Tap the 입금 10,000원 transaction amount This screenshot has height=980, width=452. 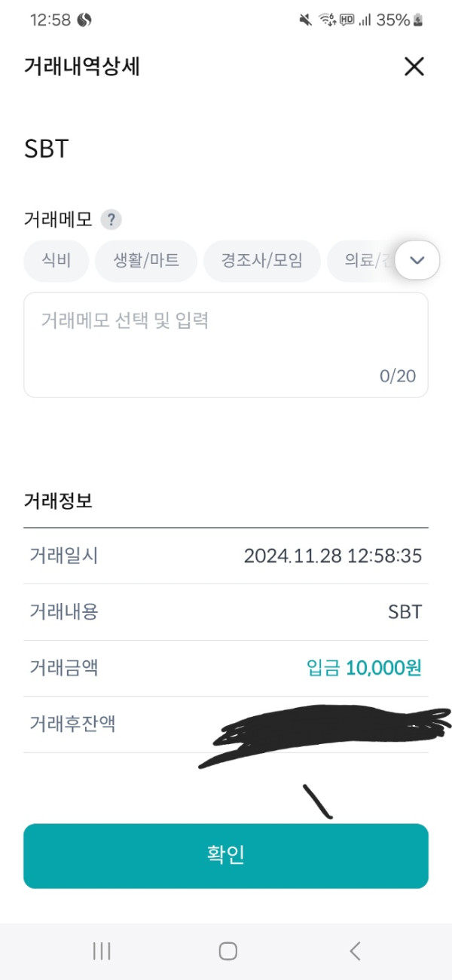point(364,668)
